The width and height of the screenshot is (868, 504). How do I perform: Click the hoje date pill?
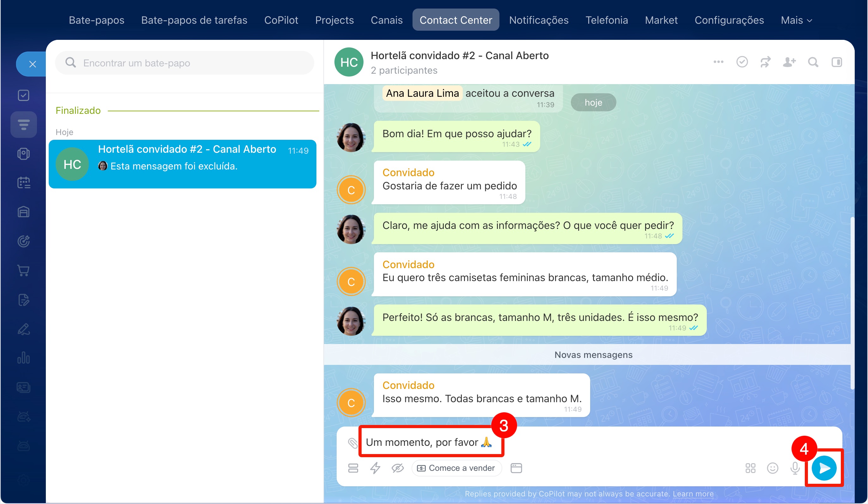click(x=593, y=102)
